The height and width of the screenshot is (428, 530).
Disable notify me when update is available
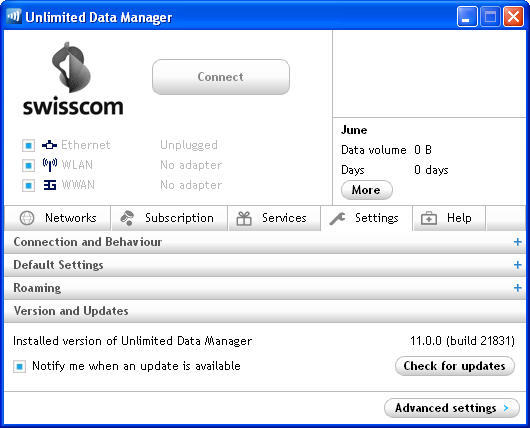click(19, 366)
